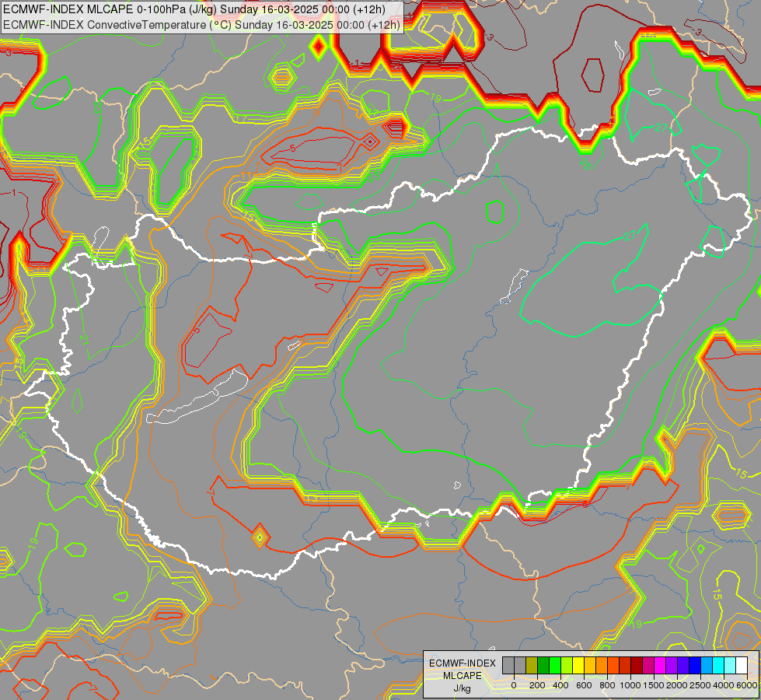Click the dark red swatch above 1000
Image resolution: width=761 pixels, height=700 pixels.
click(637, 666)
